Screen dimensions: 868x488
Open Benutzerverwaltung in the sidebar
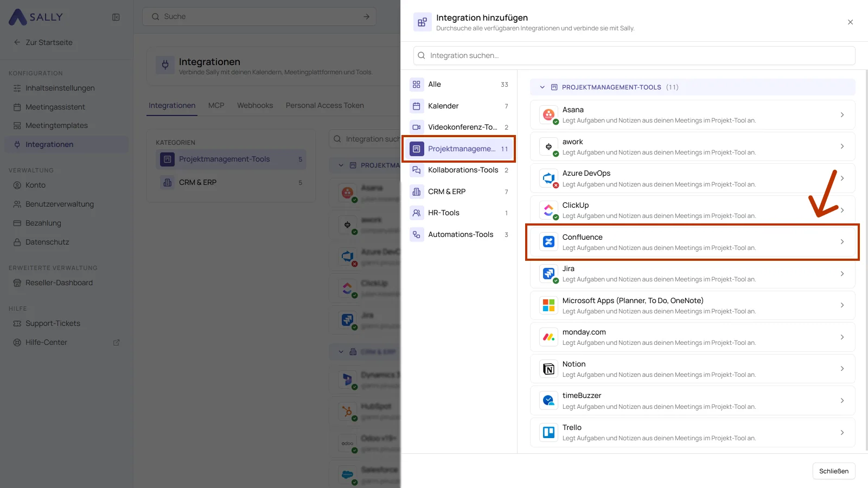66,204
